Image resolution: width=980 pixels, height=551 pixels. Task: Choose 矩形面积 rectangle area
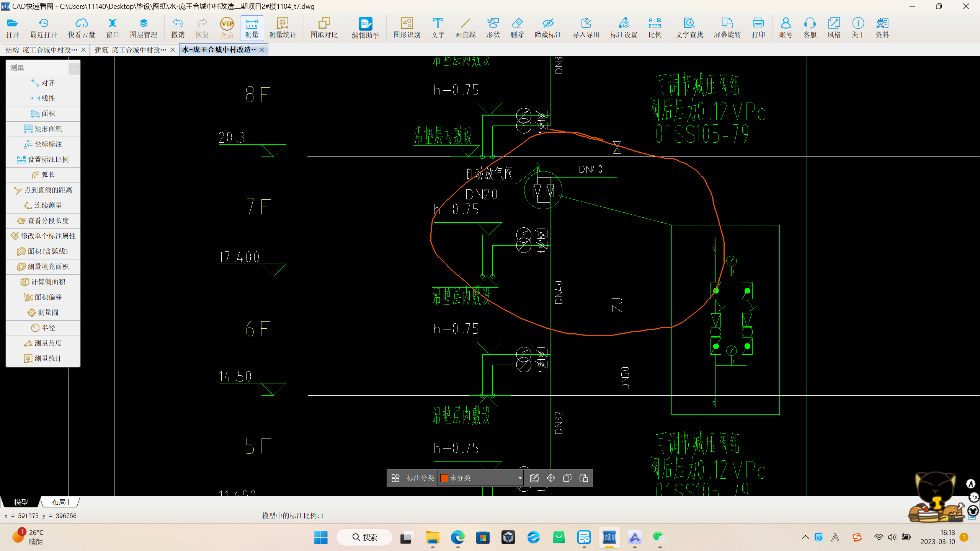43,129
